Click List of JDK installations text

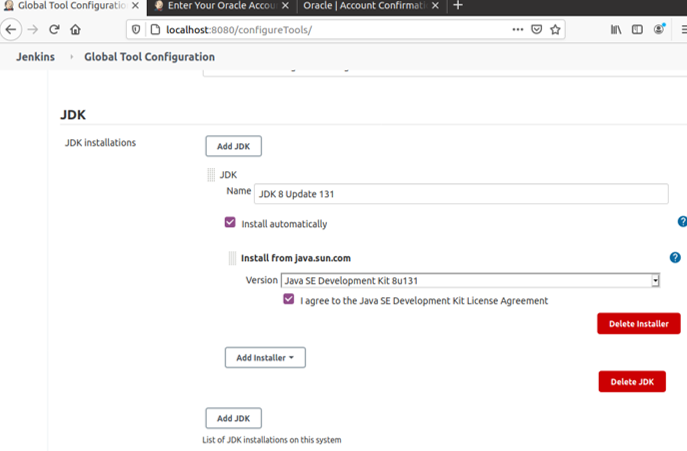click(272, 440)
